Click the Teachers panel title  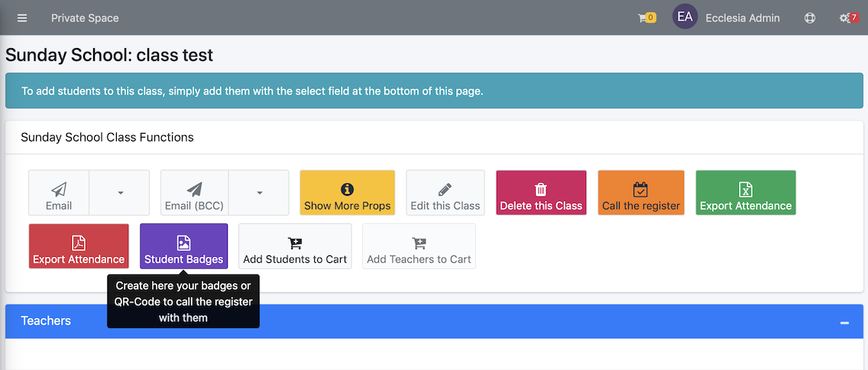point(45,321)
